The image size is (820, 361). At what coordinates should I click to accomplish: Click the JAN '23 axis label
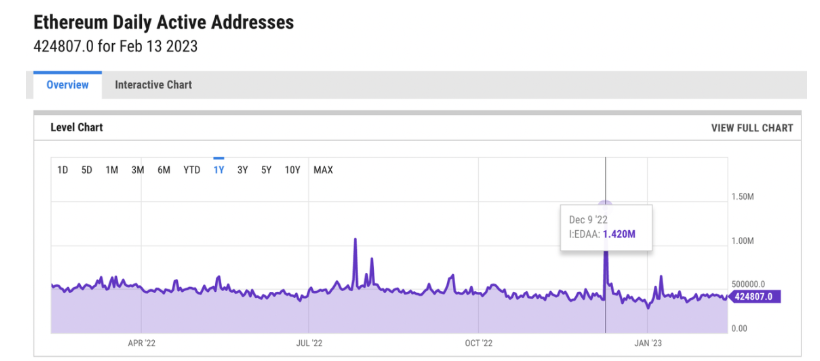[x=648, y=343]
